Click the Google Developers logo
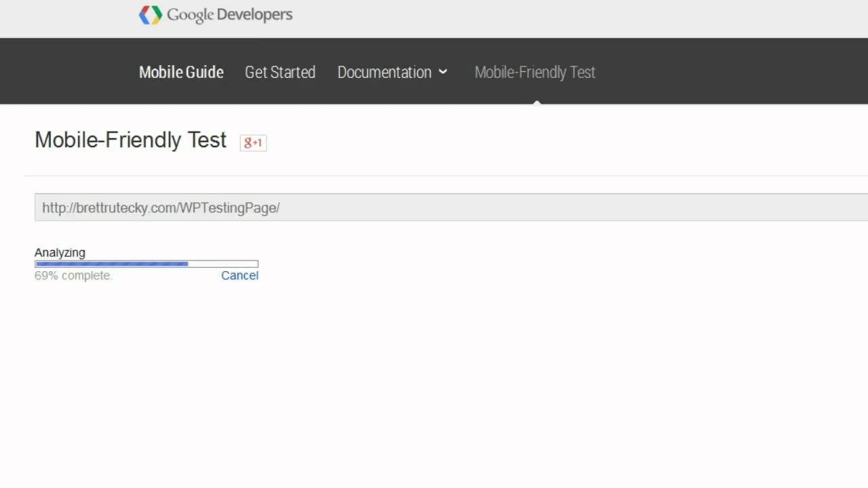The image size is (868, 488). (x=216, y=15)
